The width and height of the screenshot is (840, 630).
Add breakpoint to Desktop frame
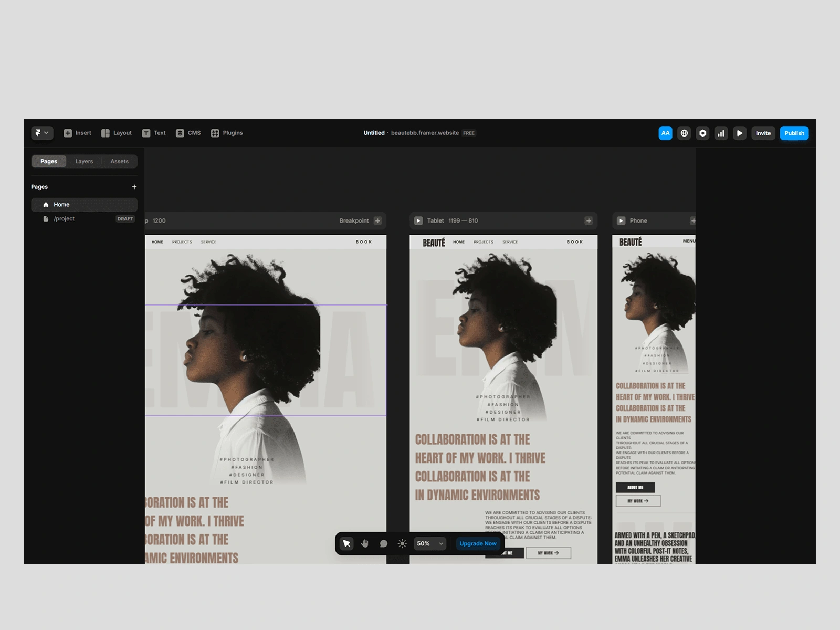point(377,220)
